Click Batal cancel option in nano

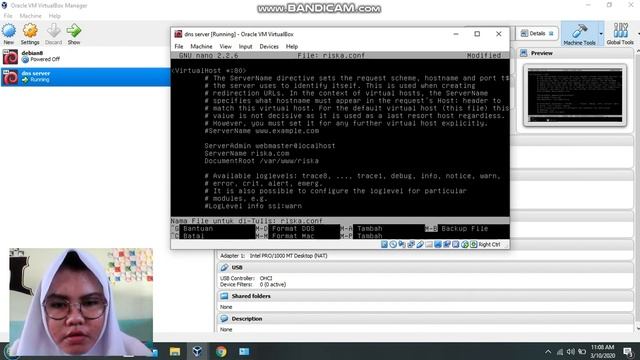[x=194, y=236]
